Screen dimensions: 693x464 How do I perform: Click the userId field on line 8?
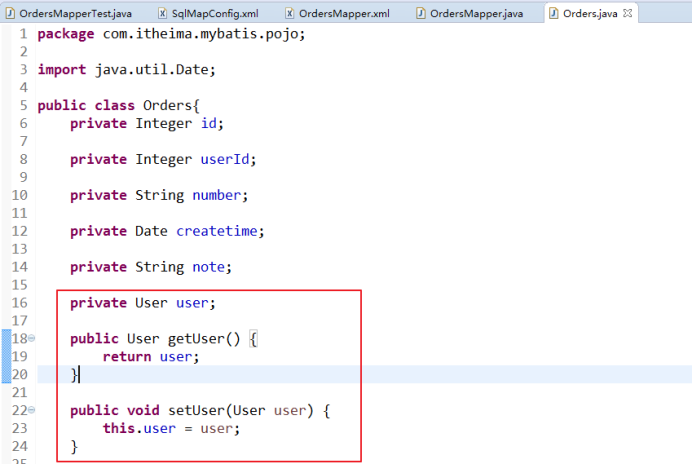coord(225,159)
